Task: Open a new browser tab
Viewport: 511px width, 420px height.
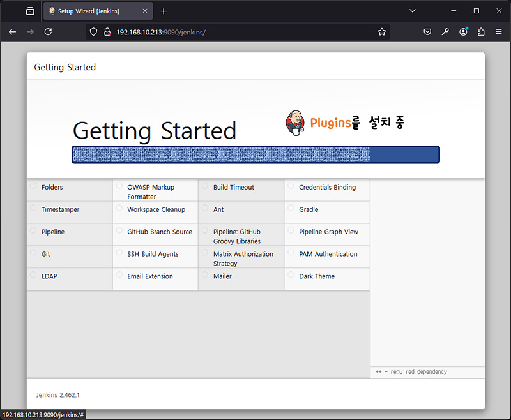Action: tap(164, 11)
